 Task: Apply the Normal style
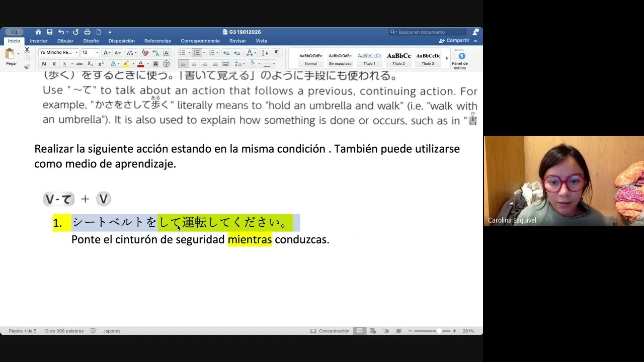point(311,58)
